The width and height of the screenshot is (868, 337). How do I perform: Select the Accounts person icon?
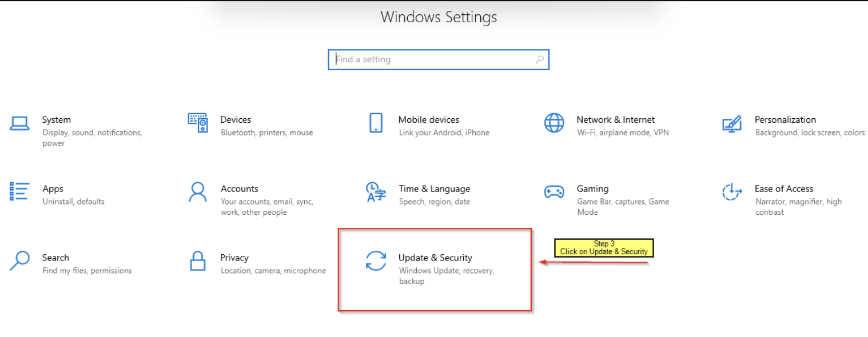point(197,192)
